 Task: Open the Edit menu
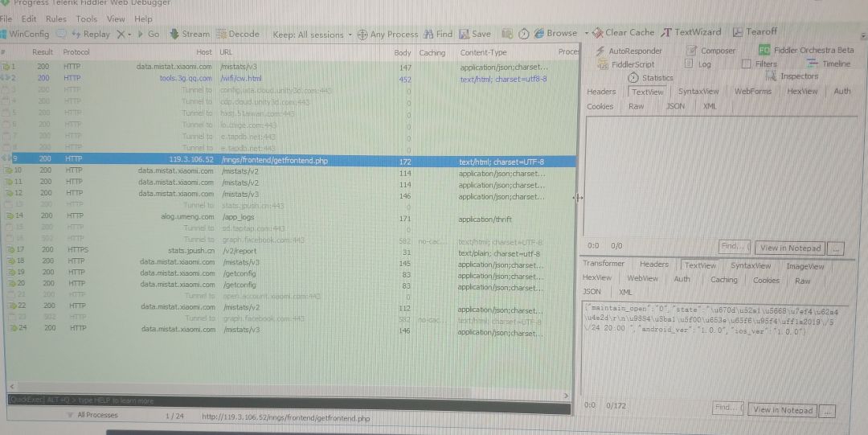click(x=29, y=18)
